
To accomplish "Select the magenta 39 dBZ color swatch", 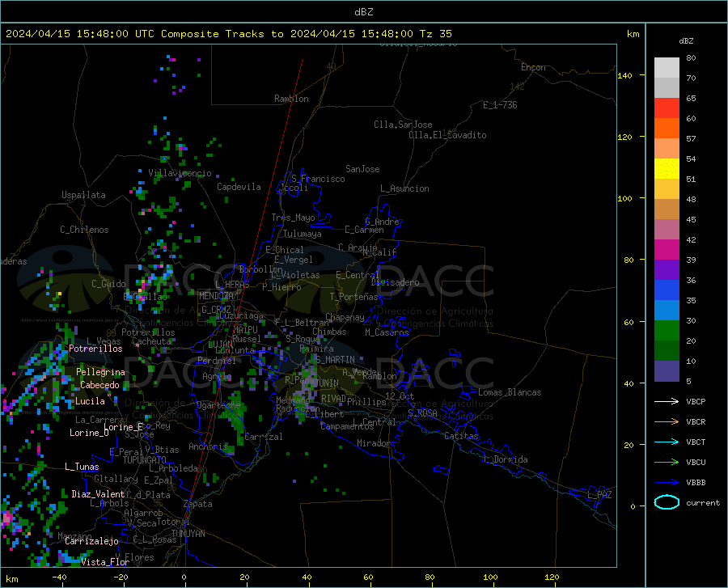I will point(667,250).
